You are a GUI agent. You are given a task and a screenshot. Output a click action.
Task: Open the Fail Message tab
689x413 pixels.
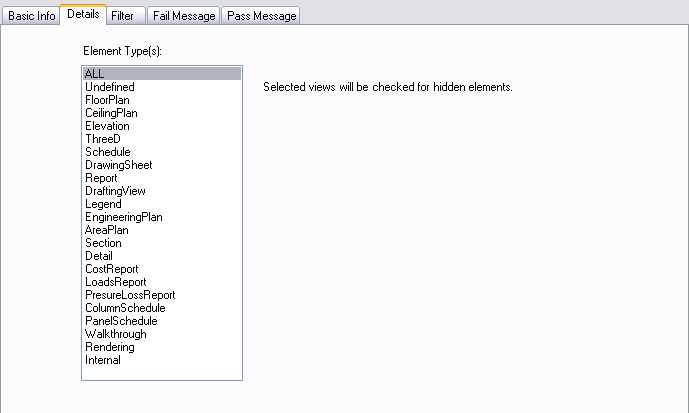click(x=183, y=16)
